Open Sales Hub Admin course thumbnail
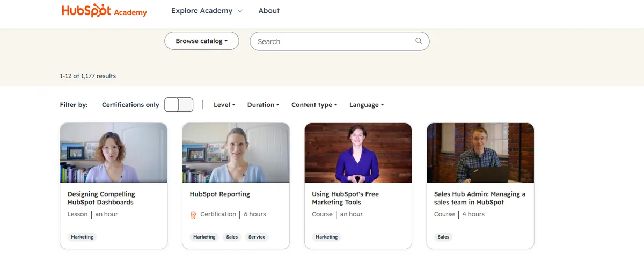 tap(480, 153)
